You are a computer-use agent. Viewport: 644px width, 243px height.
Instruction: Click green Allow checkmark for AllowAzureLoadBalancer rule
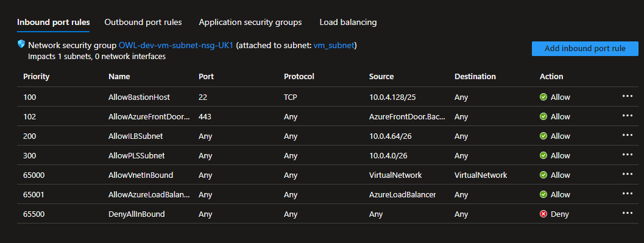coord(543,194)
